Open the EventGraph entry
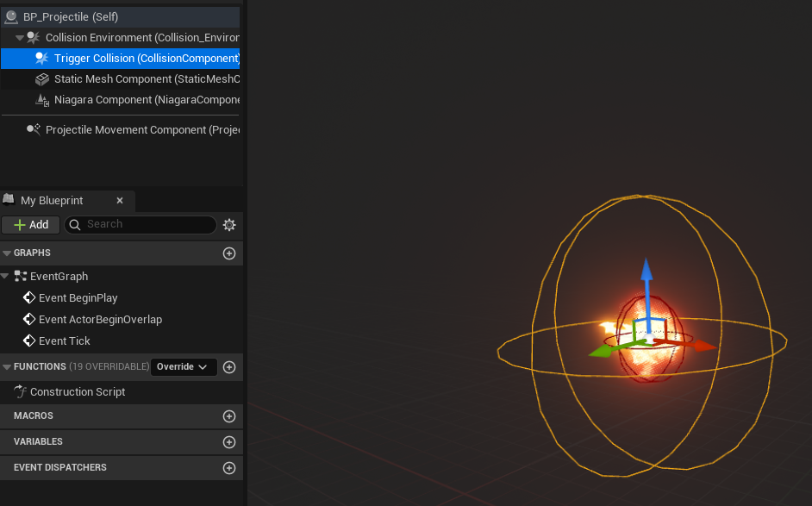Viewport: 812px width, 506px height. coord(59,276)
